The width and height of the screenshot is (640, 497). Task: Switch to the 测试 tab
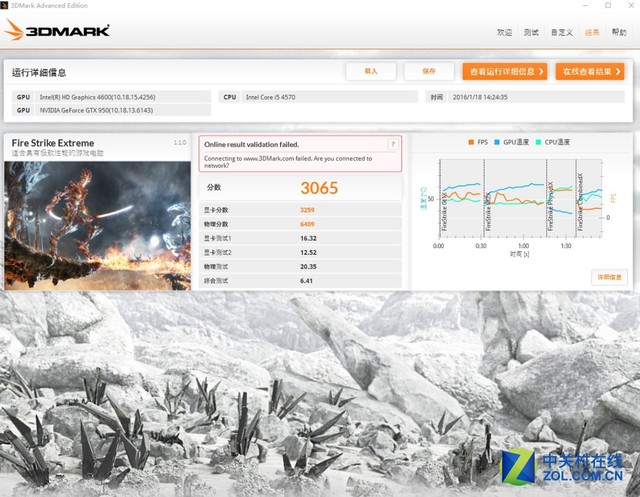point(533,32)
